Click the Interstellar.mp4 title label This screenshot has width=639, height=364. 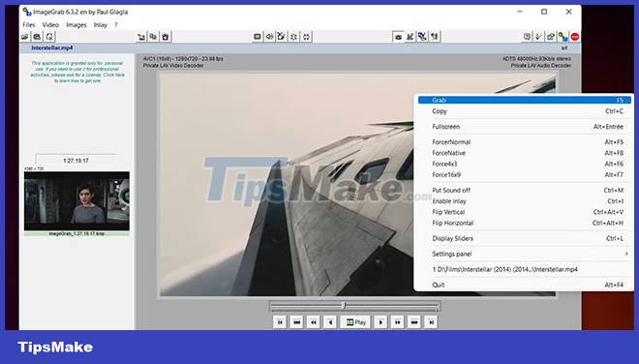coord(52,47)
